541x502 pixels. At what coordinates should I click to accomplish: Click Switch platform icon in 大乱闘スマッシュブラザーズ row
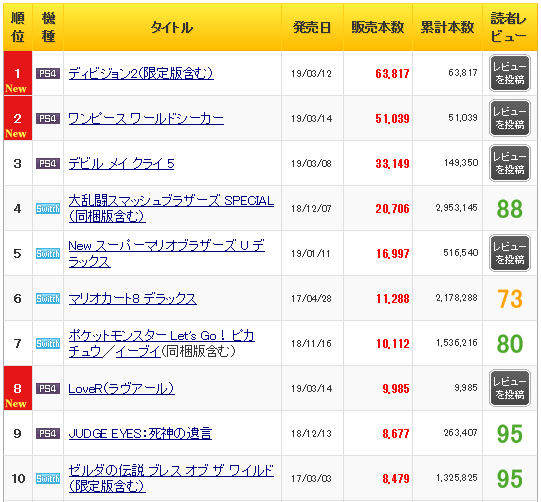click(x=48, y=208)
